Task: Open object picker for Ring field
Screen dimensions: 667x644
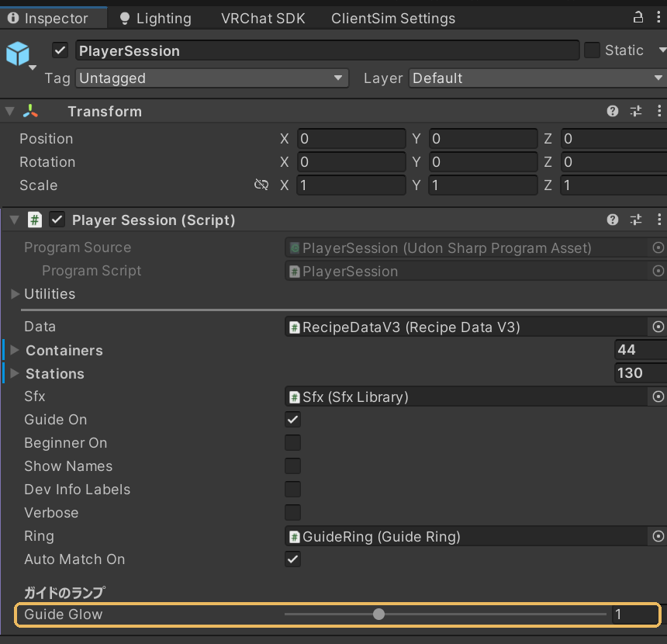Action: click(x=658, y=536)
